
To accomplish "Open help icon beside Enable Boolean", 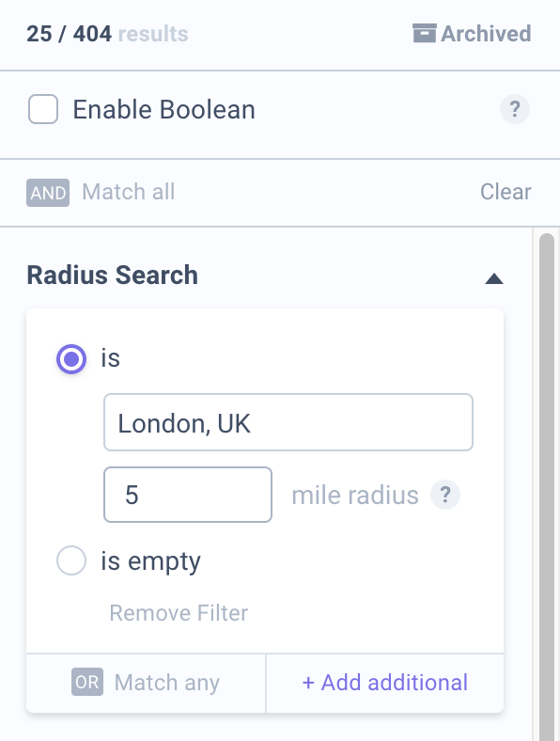I will pos(515,109).
